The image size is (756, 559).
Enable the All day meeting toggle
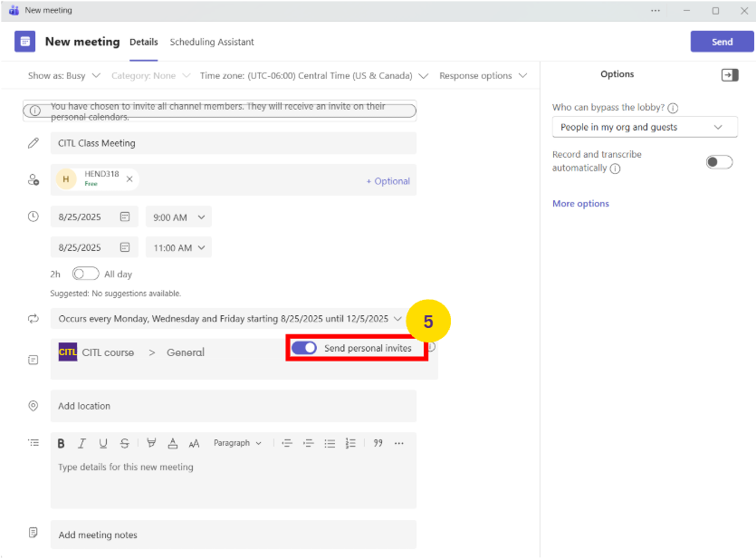tap(85, 273)
